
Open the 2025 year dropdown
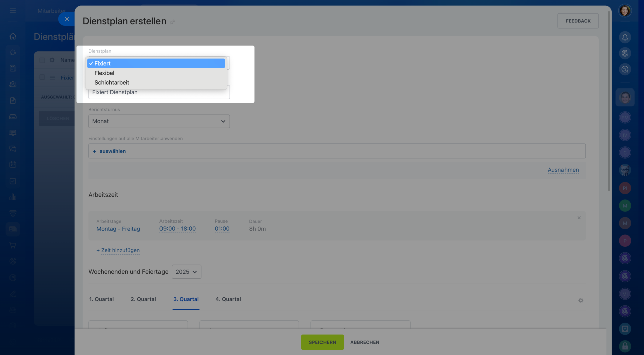pos(186,272)
